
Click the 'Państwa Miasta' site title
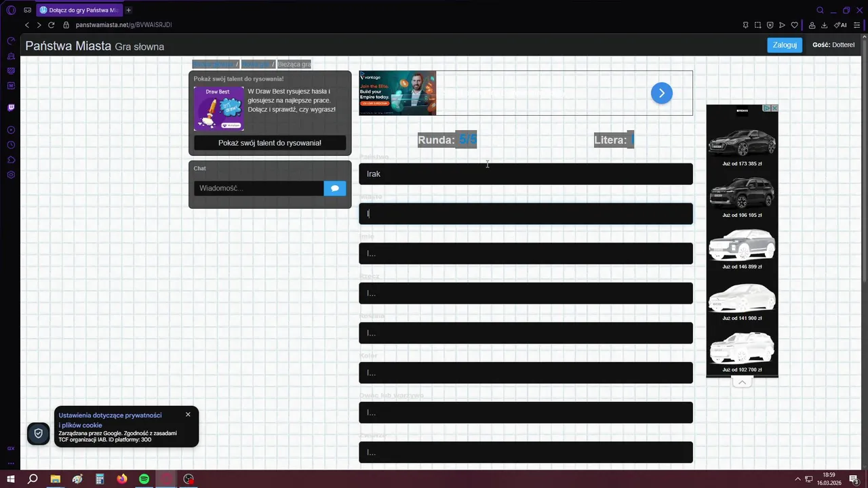pyautogui.click(x=68, y=46)
